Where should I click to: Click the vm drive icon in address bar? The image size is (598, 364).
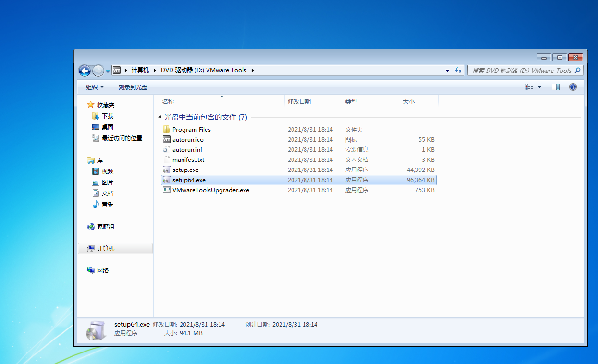(117, 70)
